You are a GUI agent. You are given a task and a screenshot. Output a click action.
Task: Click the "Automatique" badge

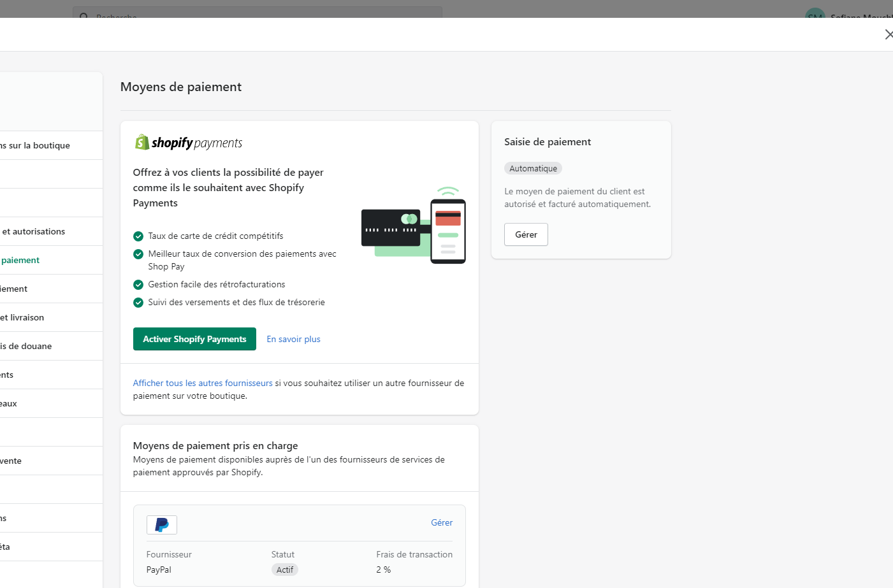pos(533,169)
